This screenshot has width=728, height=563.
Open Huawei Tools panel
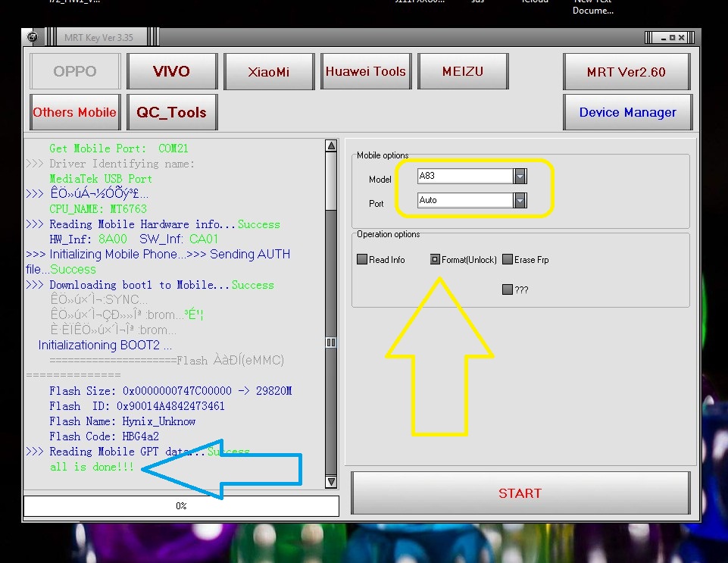(x=366, y=71)
